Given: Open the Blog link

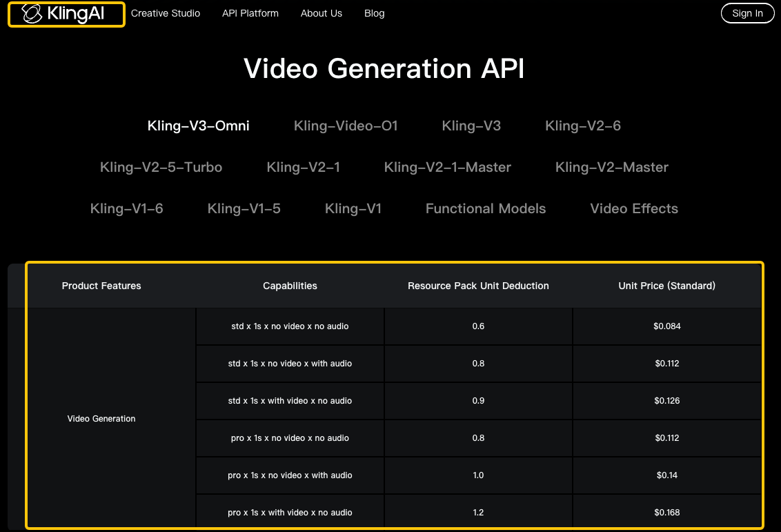Looking at the screenshot, I should coord(374,13).
